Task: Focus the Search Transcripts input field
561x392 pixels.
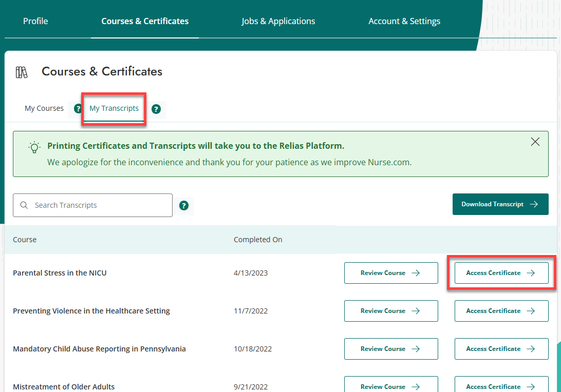Action: pos(92,205)
